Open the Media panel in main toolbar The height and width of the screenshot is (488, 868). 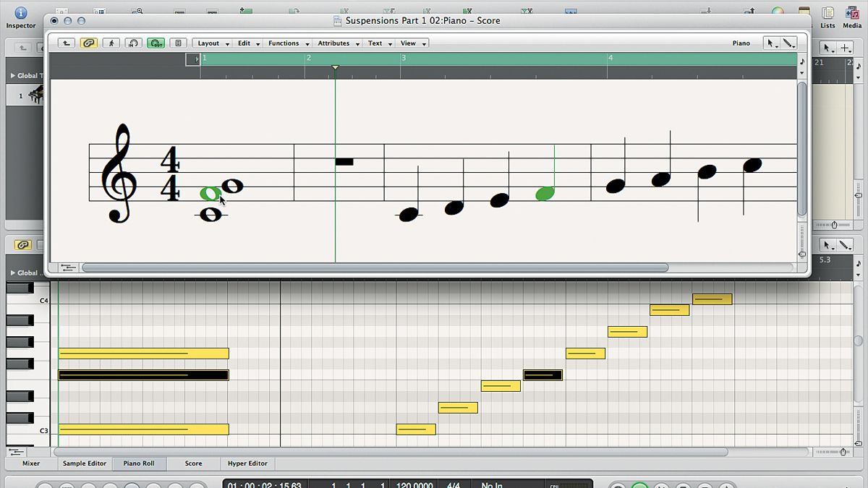tap(852, 16)
